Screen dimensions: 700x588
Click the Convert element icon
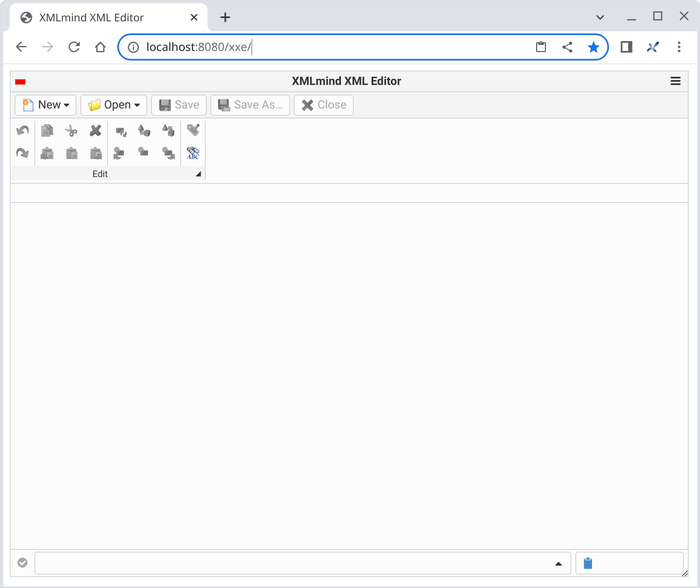pos(144,130)
